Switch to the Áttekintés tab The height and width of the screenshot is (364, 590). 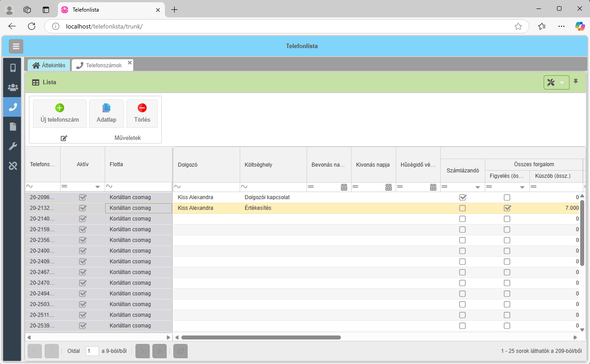click(49, 65)
